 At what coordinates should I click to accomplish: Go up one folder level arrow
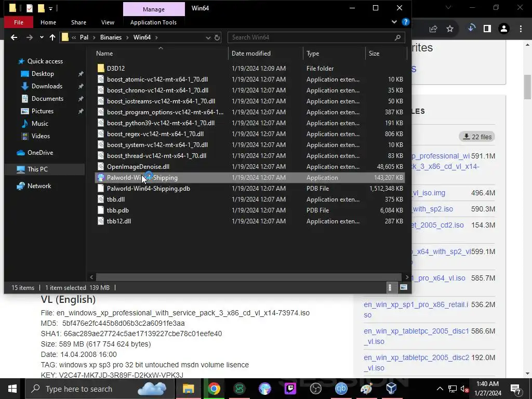click(x=52, y=37)
